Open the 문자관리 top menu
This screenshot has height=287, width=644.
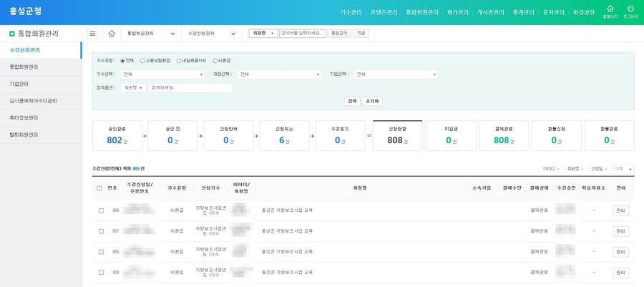[554, 12]
